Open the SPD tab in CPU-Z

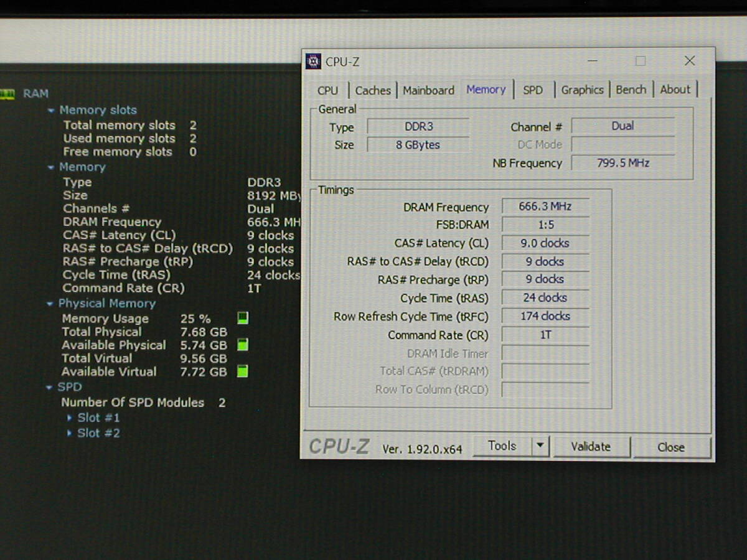click(533, 90)
